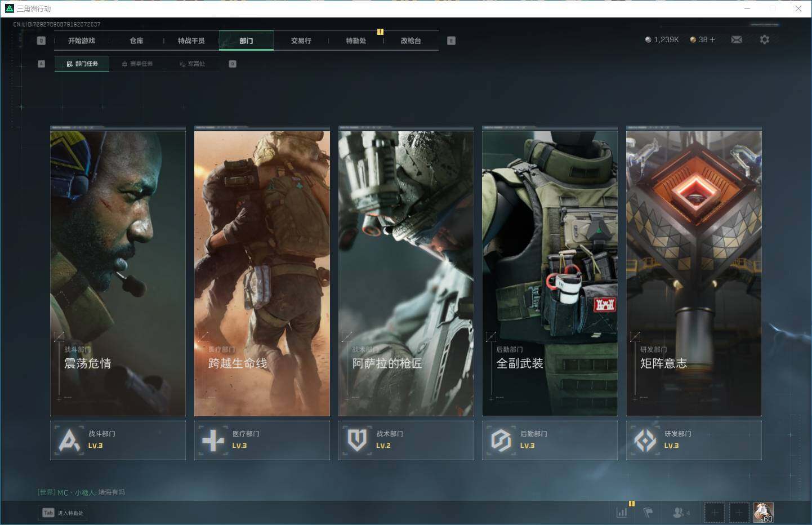Open the settings gear icon
Screen dimensions: 812x525
pos(764,39)
